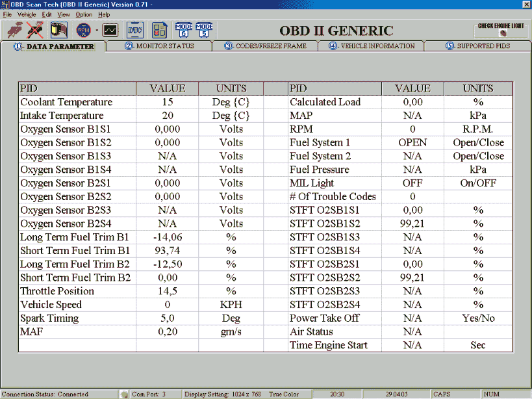The height and width of the screenshot is (399, 532).
Task: Open the Supported PIDs tab
Action: point(477,46)
